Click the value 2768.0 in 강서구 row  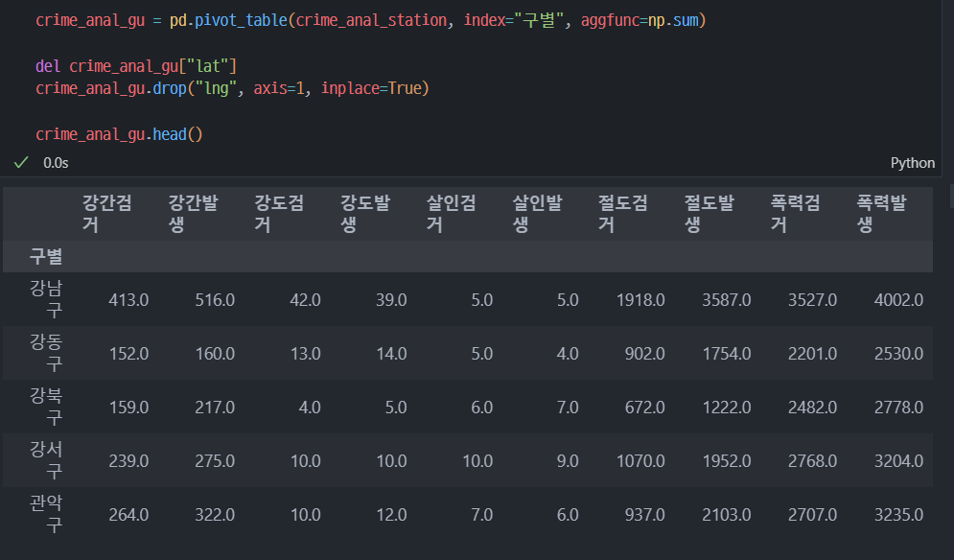(813, 461)
